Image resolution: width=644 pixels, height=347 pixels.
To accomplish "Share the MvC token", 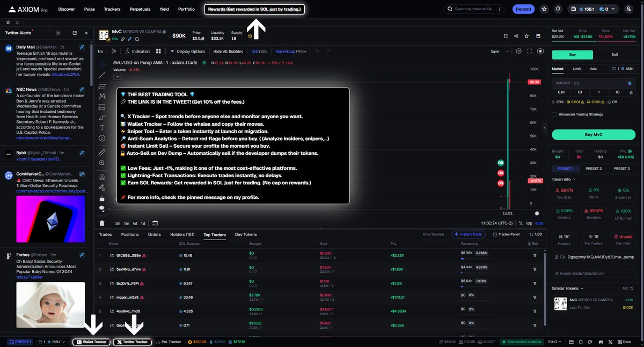I will 516,36.
